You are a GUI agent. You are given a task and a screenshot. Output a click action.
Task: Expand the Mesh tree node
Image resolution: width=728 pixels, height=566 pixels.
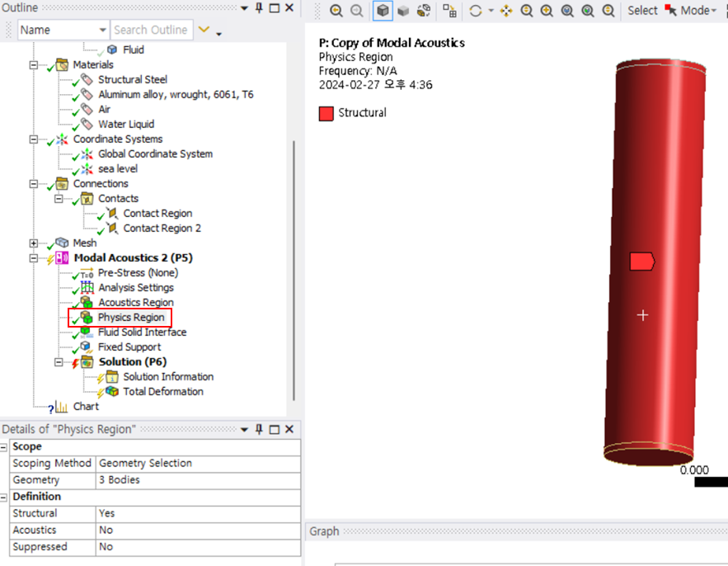34,243
